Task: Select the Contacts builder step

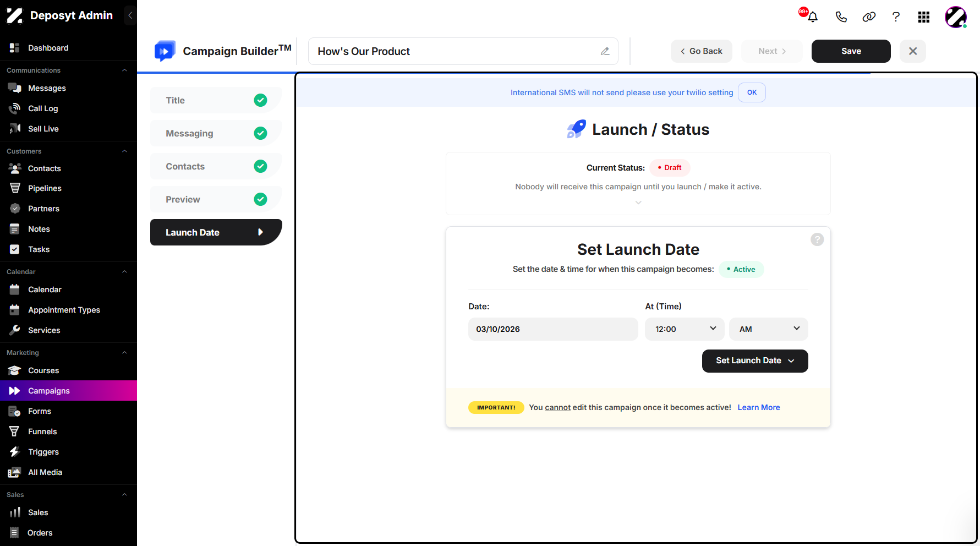Action: (216, 166)
